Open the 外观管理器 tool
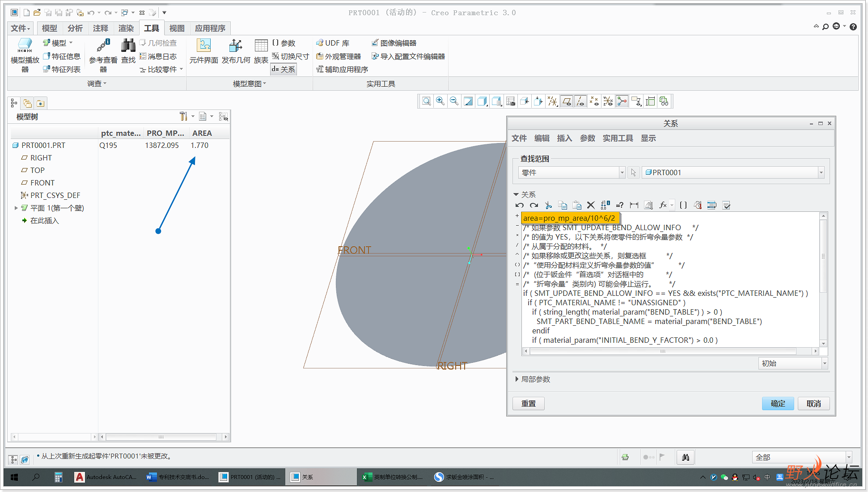The image size is (868, 492). (x=339, y=56)
